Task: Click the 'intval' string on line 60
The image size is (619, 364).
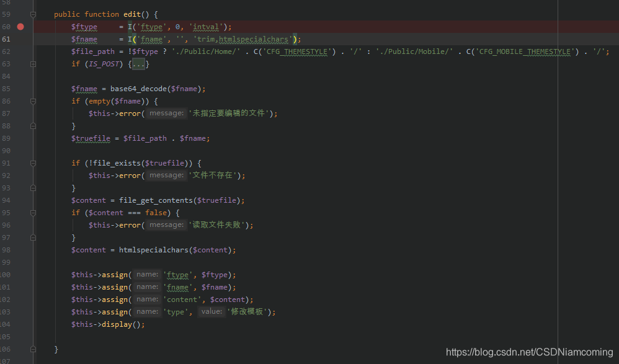Action: (x=205, y=27)
